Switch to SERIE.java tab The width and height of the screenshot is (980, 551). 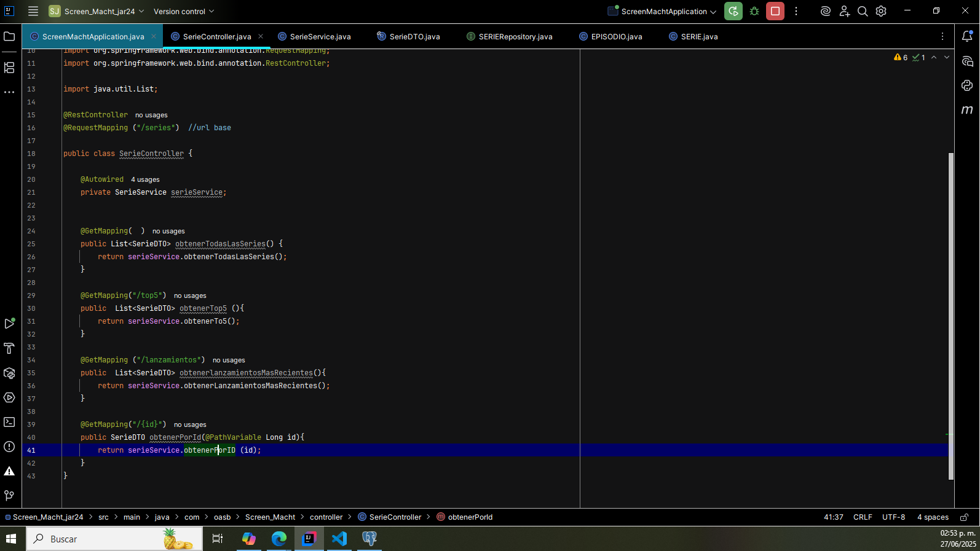[x=693, y=37]
